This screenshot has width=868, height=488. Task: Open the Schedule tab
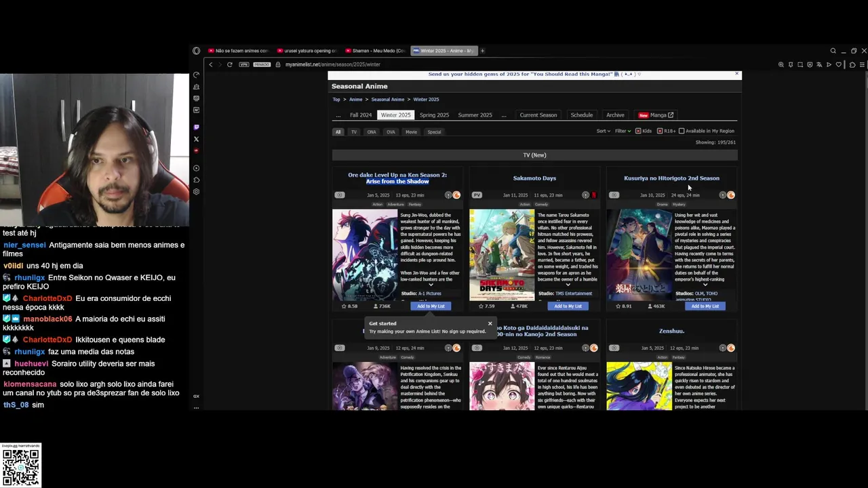tap(581, 115)
